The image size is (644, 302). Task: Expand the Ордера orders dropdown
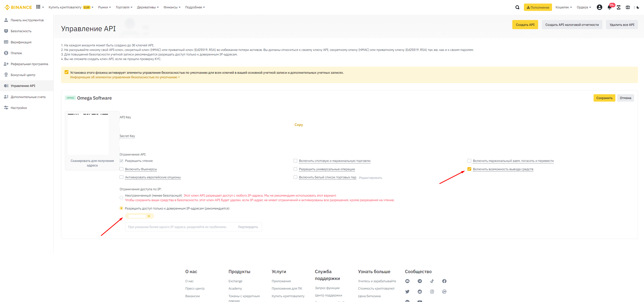pyautogui.click(x=584, y=7)
